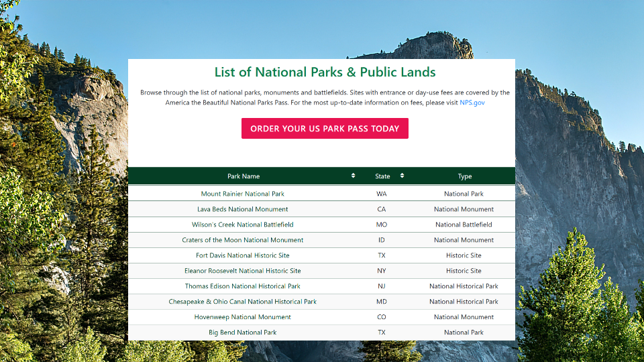Click National Park type in Mount Rainier row
Image resolution: width=644 pixels, height=362 pixels.
click(x=464, y=194)
